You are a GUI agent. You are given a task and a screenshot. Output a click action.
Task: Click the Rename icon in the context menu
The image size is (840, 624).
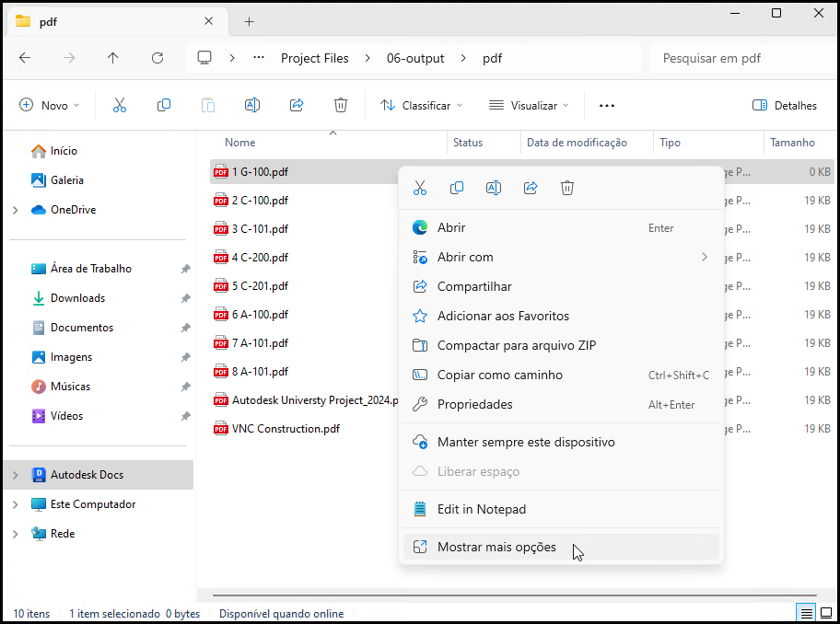coord(494,188)
